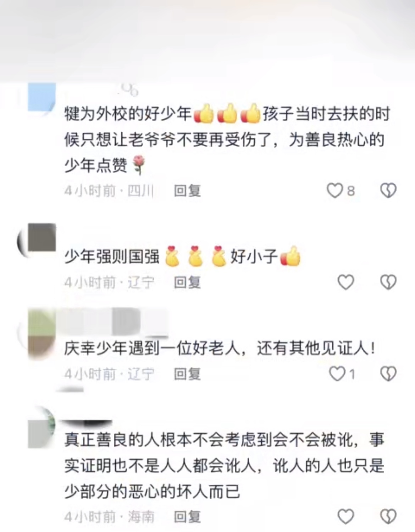415x532 pixels.
Task: Dislike the 少年强则国强 comment
Action: click(x=388, y=283)
